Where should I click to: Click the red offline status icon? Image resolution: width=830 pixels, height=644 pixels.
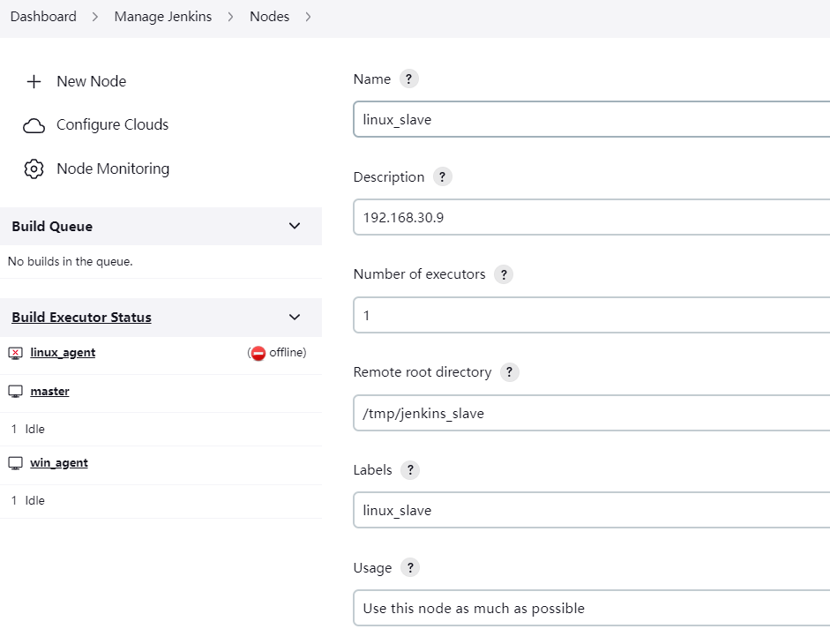[x=258, y=353]
